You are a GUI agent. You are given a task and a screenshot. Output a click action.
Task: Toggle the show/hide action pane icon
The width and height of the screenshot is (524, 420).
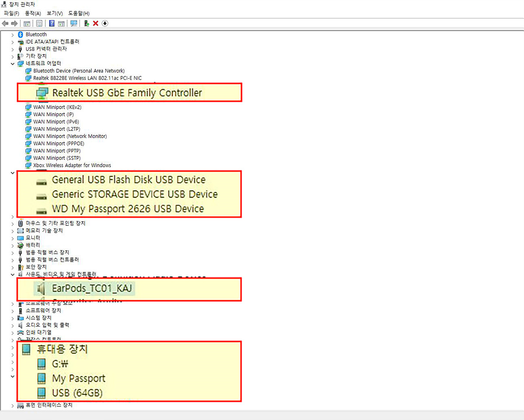click(61, 23)
